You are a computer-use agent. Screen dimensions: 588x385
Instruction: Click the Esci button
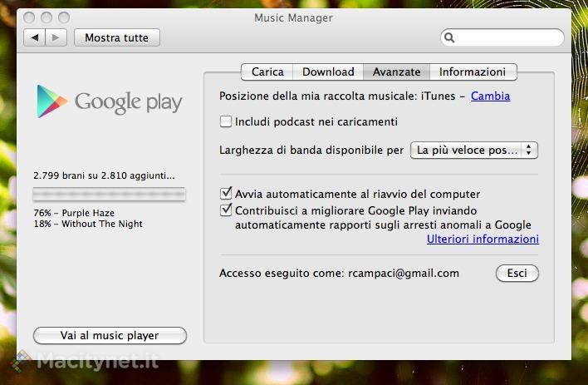[x=517, y=273]
